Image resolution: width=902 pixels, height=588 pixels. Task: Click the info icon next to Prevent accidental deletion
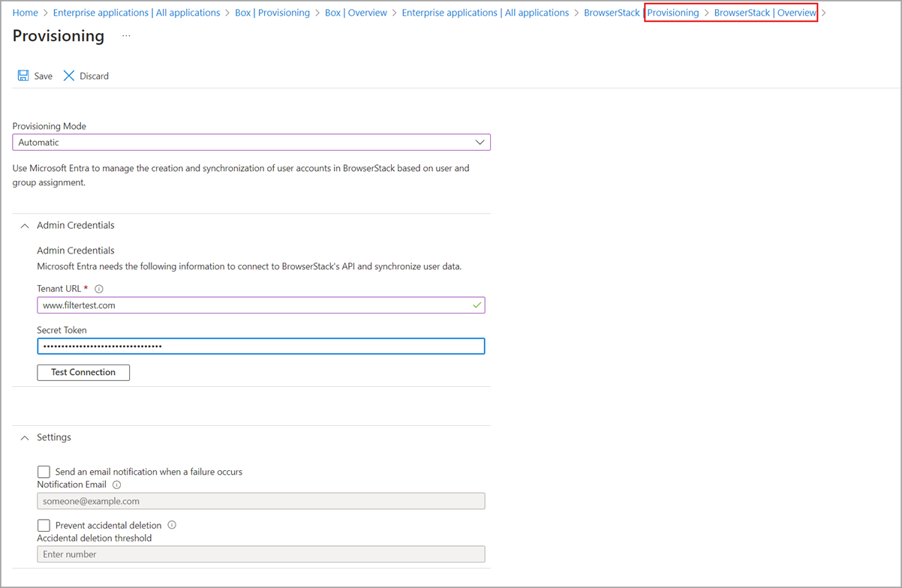[x=171, y=525]
